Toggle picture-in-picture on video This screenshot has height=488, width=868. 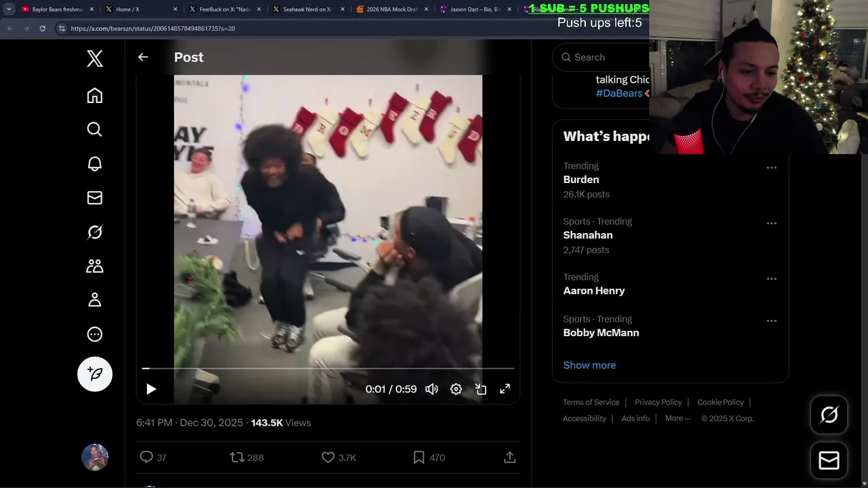pyautogui.click(x=481, y=389)
